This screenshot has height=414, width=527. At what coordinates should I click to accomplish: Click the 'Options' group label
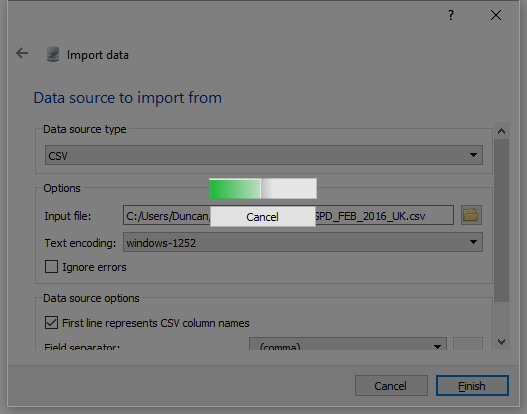pyautogui.click(x=62, y=188)
